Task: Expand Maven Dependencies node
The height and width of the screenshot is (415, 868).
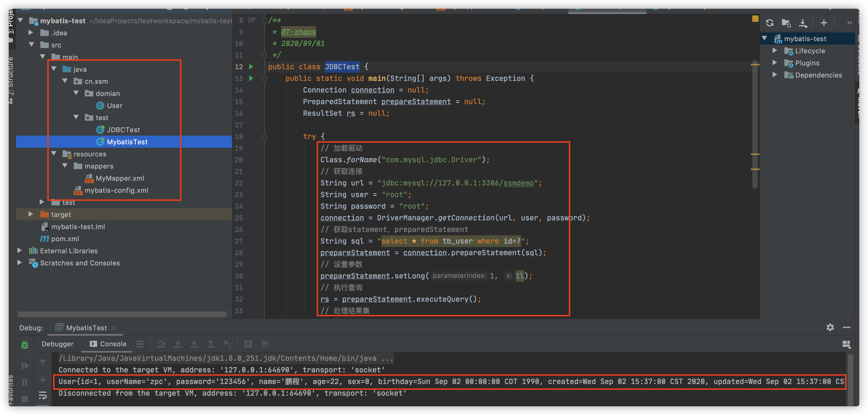Action: (775, 75)
